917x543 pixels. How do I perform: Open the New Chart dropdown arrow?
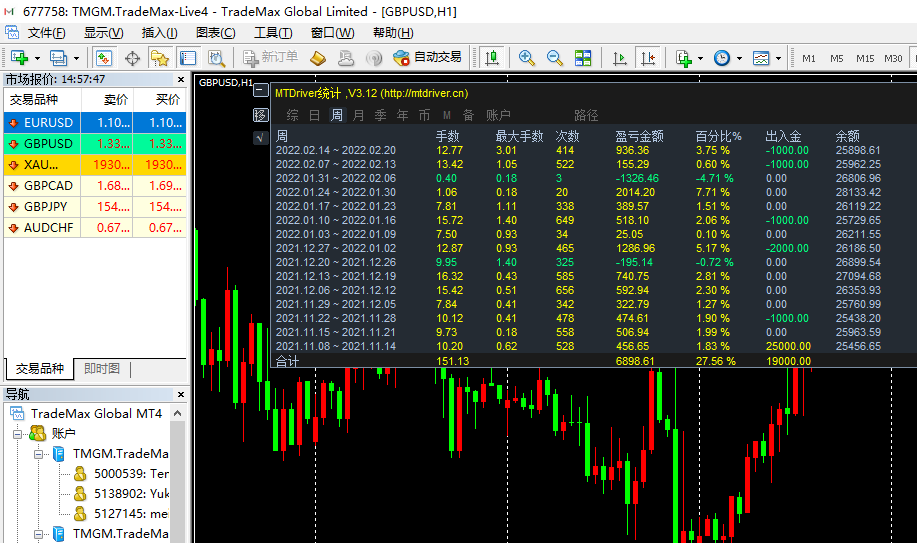click(37, 59)
